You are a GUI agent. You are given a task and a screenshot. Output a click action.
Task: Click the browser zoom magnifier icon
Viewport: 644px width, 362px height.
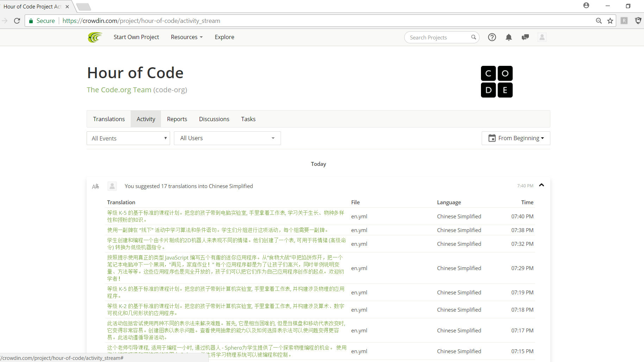pyautogui.click(x=599, y=21)
